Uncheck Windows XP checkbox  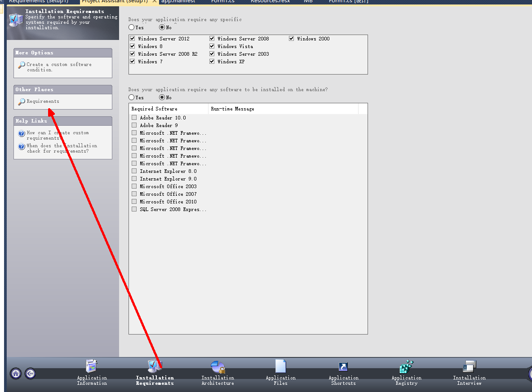212,62
